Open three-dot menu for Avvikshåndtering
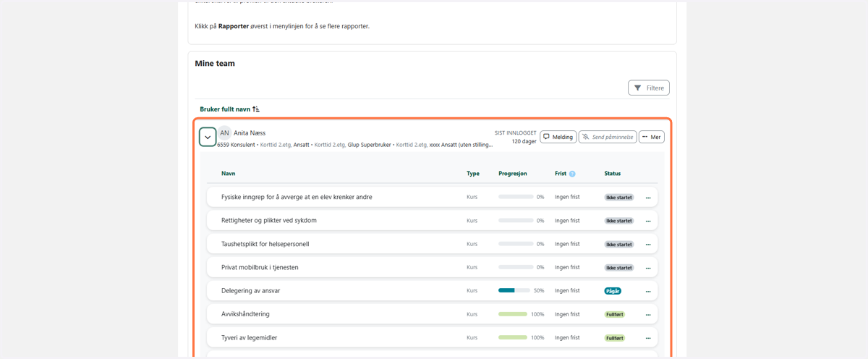Viewport: 868px width, 359px height. point(648,315)
